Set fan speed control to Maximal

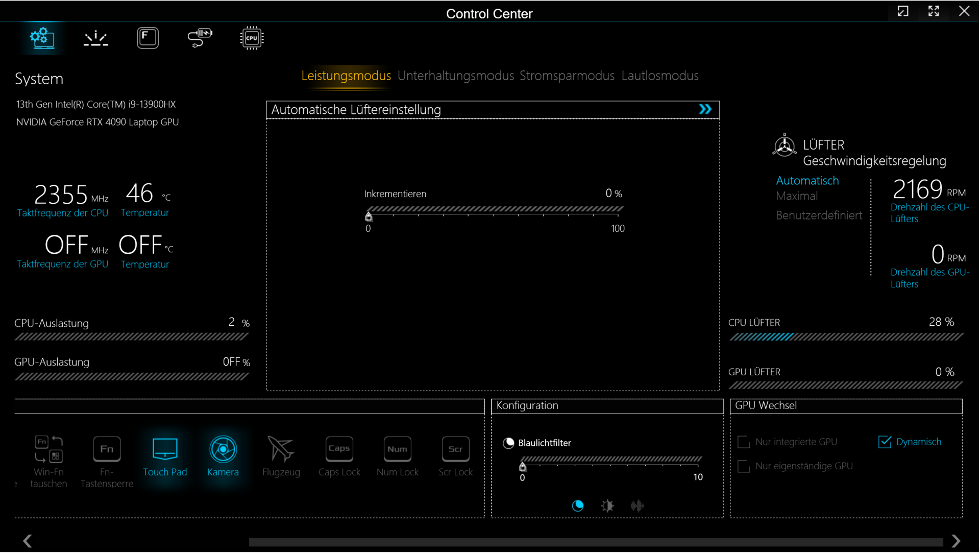tap(796, 196)
